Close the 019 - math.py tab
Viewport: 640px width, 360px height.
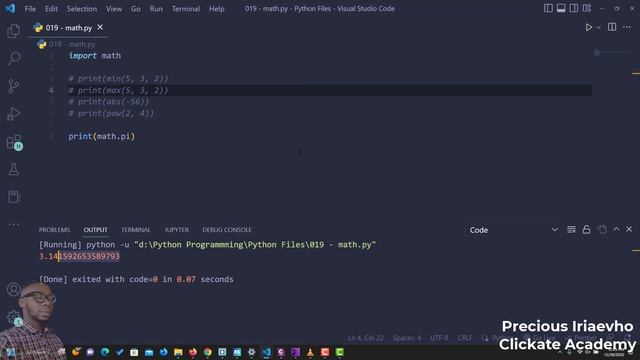click(x=100, y=27)
